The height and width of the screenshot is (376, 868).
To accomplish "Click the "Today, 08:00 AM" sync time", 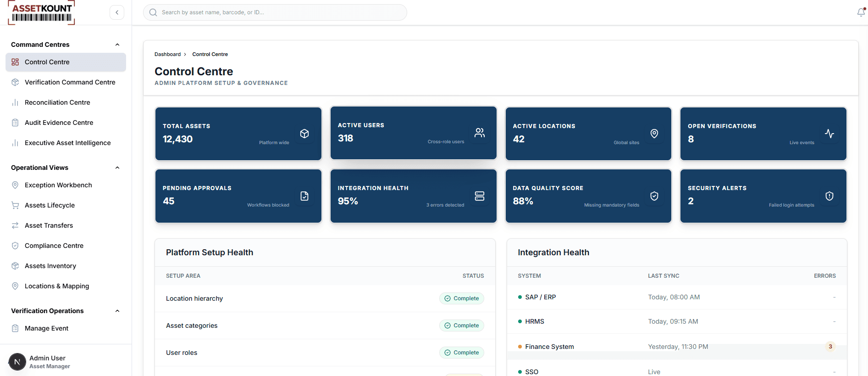I will pos(674,297).
